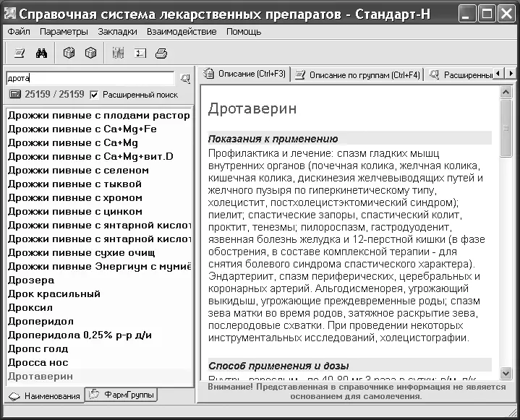Click the printer icon in toolbar

[161, 53]
